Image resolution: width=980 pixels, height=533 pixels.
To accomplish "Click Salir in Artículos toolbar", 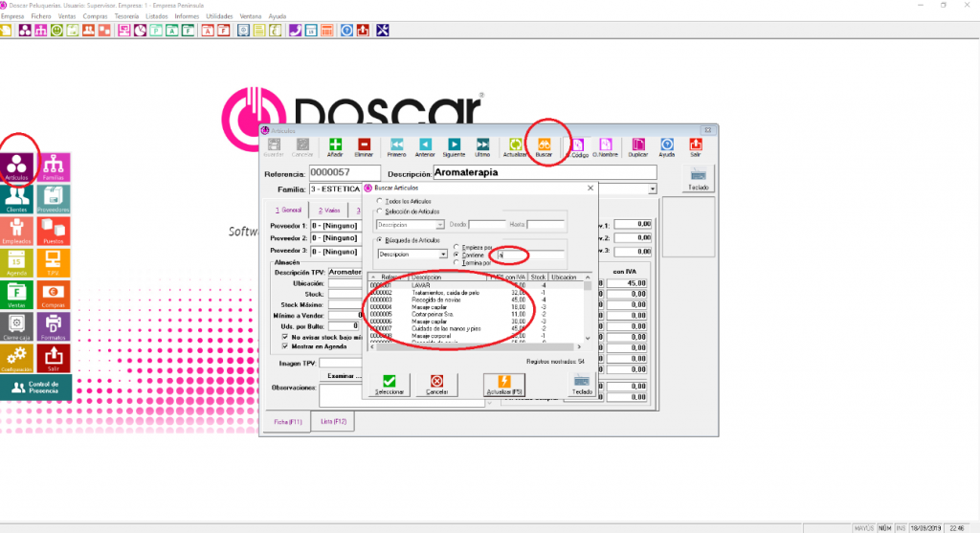I will click(x=696, y=148).
